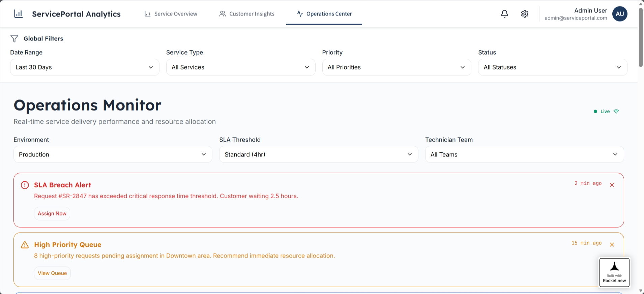Click the Global Filters funnel icon
This screenshot has width=644, height=294.
tap(14, 38)
